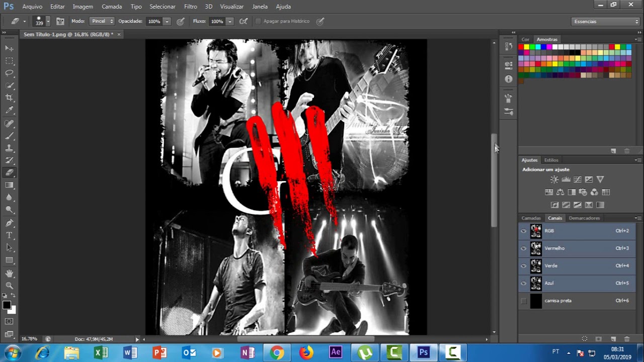
Task: Click the camisa preta channel thumbnail
Action: [x=536, y=301]
